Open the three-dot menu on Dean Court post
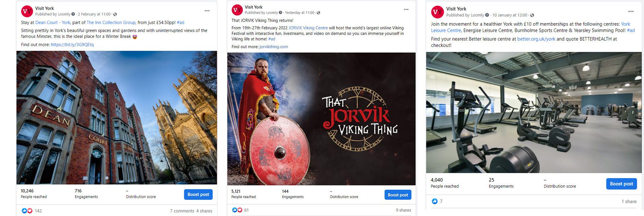Screen dimensions: 644x216 click(207, 11)
